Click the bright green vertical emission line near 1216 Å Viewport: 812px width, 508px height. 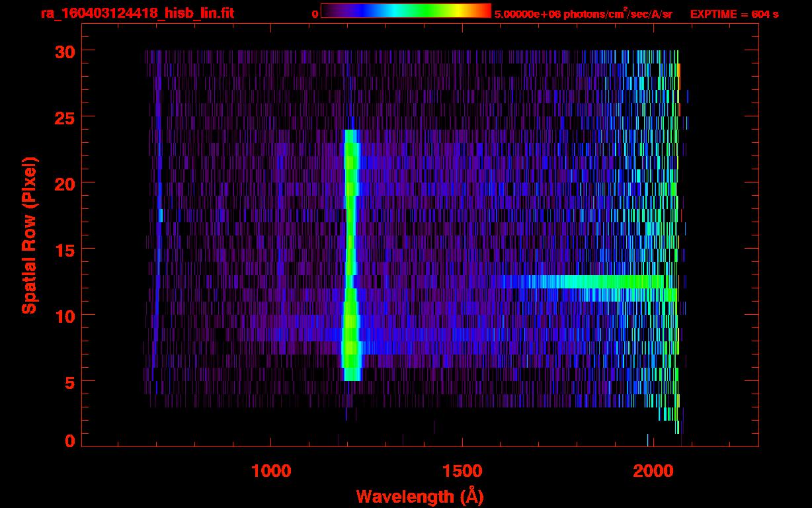(351, 255)
